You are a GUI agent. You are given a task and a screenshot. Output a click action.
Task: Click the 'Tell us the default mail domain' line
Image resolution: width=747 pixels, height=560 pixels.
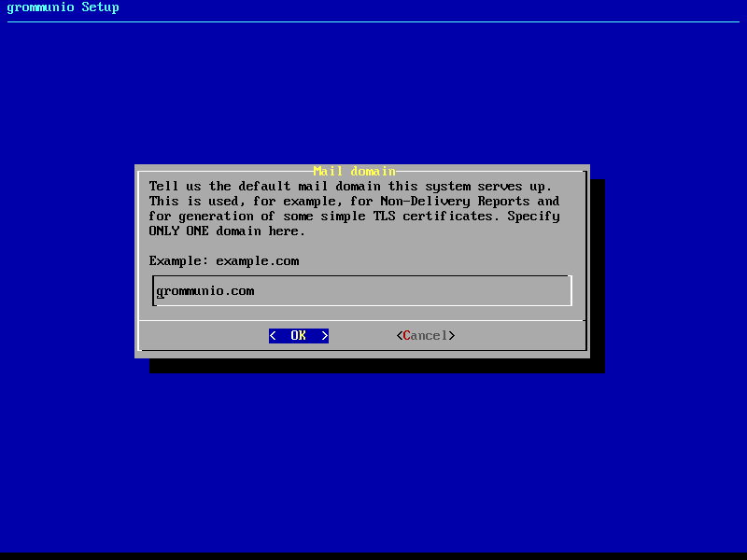point(350,186)
